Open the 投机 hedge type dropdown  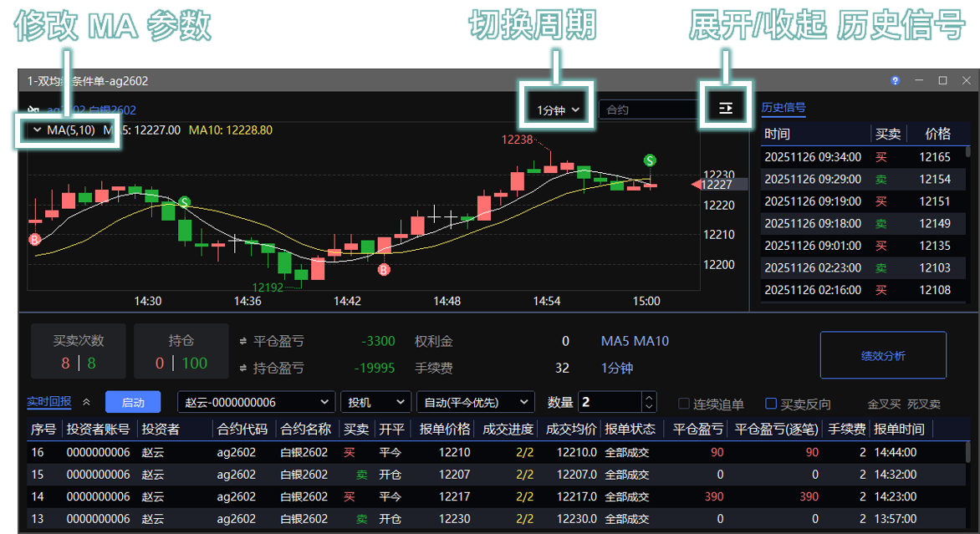pos(375,403)
